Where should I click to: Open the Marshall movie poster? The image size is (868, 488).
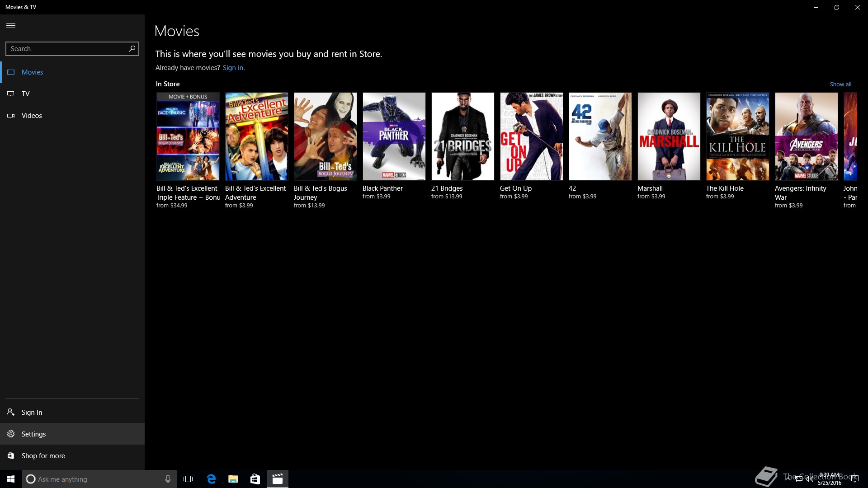pyautogui.click(x=669, y=136)
